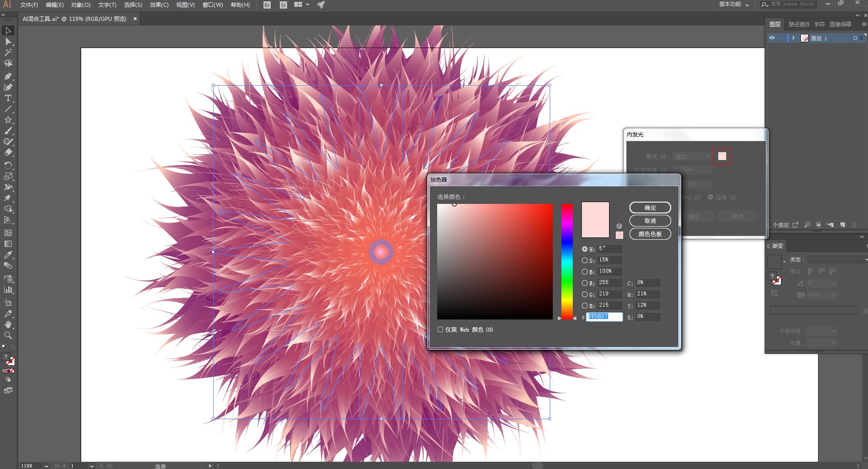Open the 效果(C) menu
The height and width of the screenshot is (469, 868).
(x=159, y=5)
